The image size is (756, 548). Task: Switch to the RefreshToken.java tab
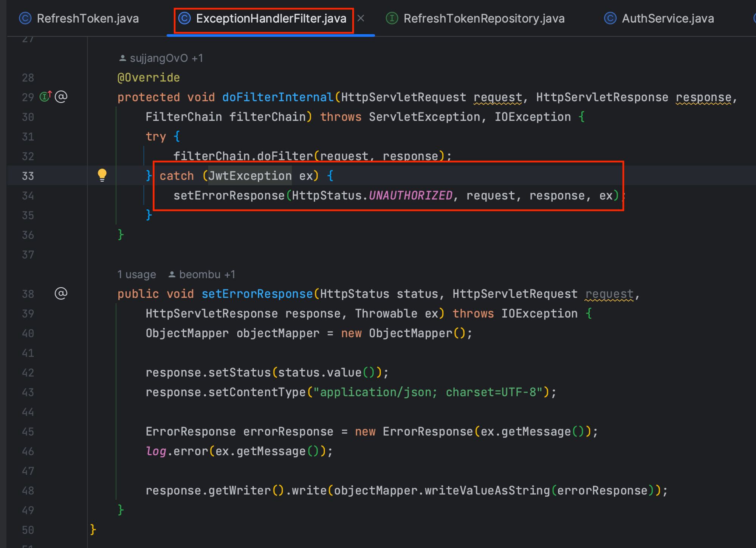[88, 19]
